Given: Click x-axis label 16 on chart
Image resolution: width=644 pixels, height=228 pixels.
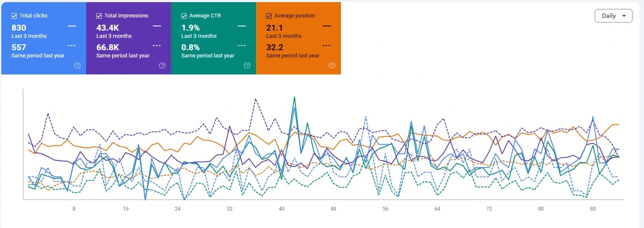Looking at the screenshot, I should click(x=126, y=209).
